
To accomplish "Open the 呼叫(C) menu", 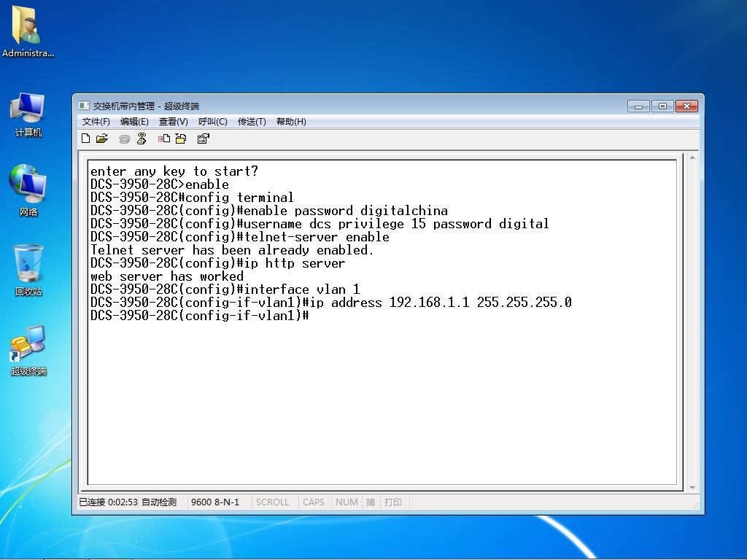I will [x=212, y=122].
